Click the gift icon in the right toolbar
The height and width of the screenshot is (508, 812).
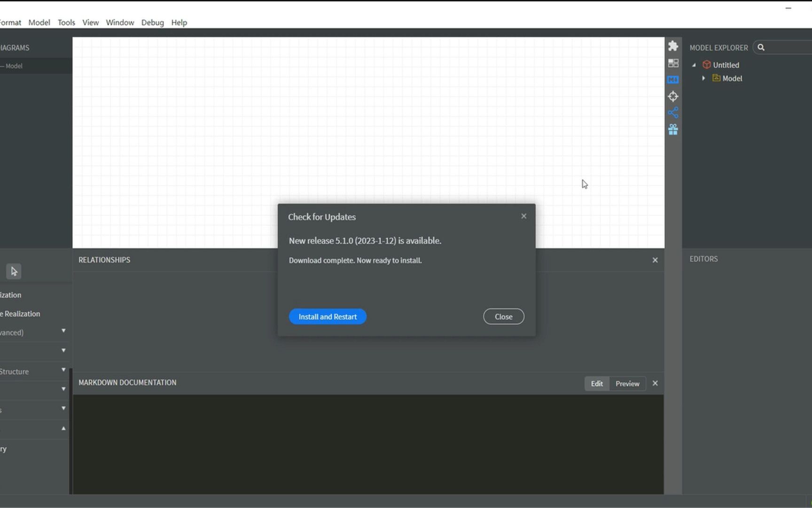pos(673,129)
